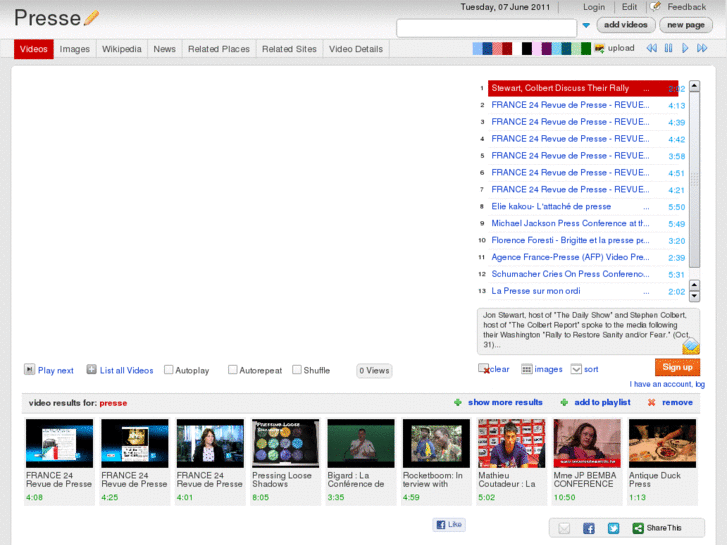727x545 pixels.
Task: Click the video search input field
Action: pyautogui.click(x=486, y=27)
